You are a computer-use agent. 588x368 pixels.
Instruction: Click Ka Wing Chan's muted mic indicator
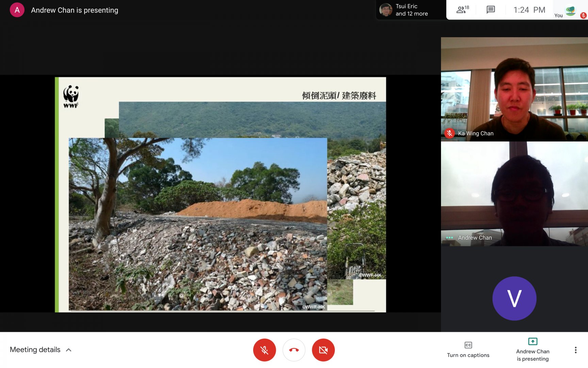tap(450, 133)
